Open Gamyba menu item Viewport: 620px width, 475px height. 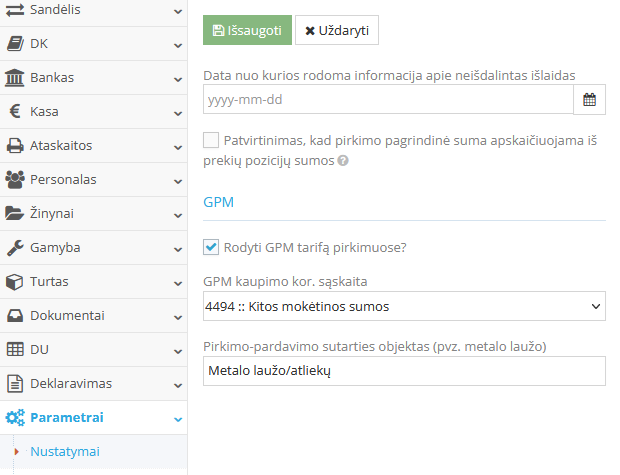93,248
